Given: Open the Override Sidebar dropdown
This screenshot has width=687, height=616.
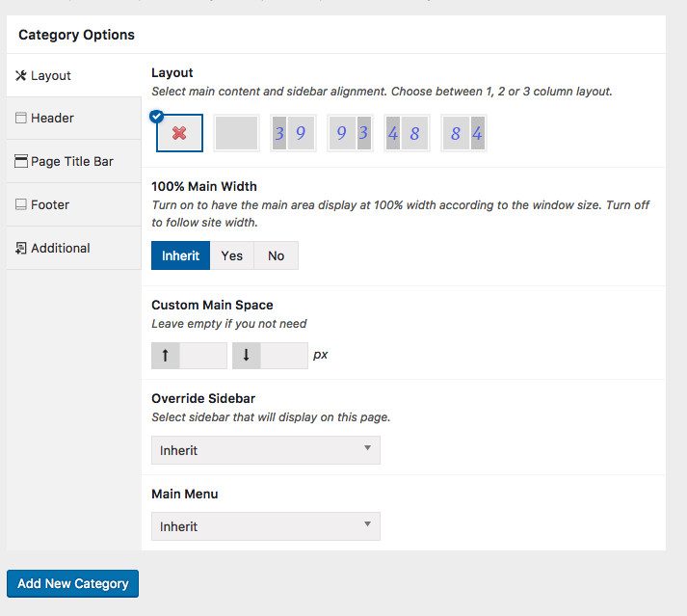Looking at the screenshot, I should click(266, 450).
